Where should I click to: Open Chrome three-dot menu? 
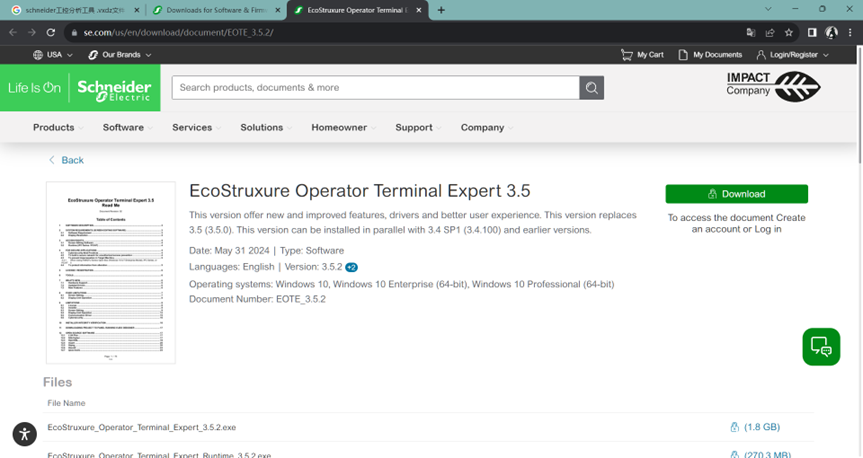[850, 32]
